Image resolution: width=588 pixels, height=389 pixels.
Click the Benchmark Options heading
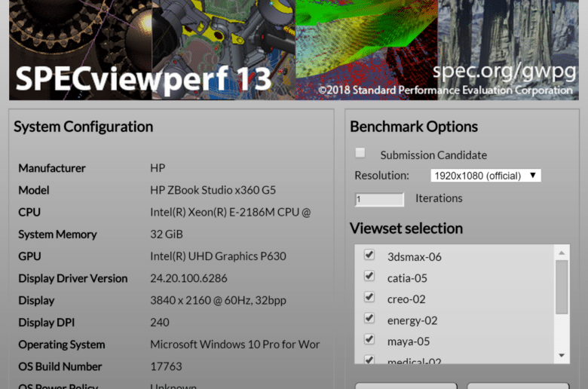414,127
